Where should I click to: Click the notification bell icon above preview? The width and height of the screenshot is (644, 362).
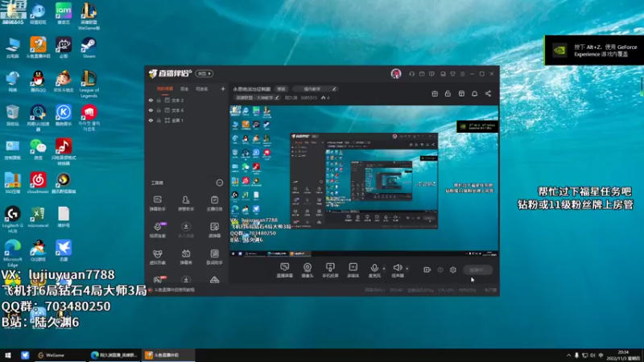click(474, 93)
